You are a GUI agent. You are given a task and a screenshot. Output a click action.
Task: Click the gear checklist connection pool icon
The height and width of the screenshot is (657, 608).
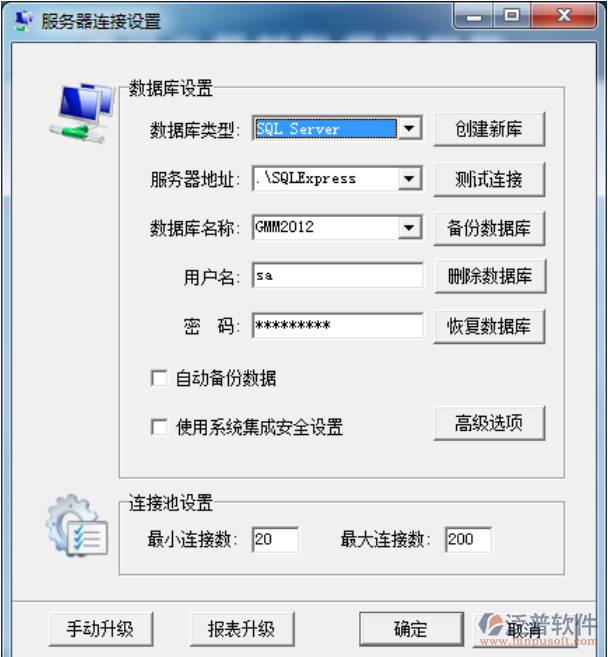click(x=77, y=526)
